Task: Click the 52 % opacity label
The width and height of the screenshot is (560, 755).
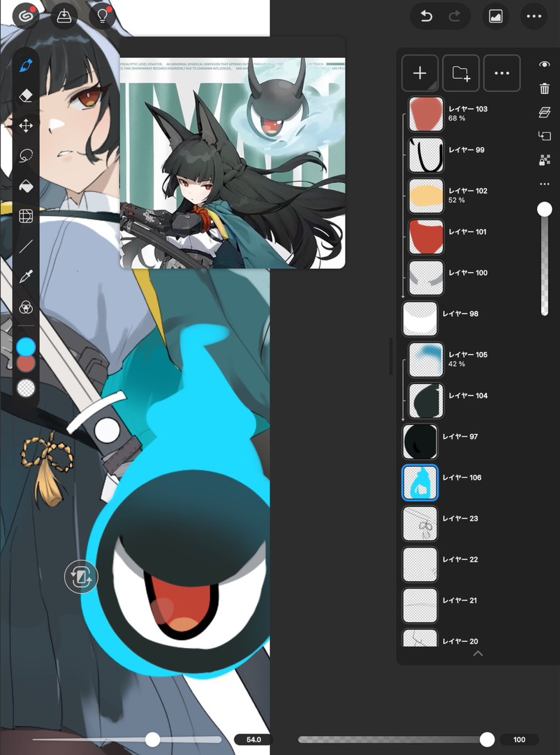Action: click(457, 200)
